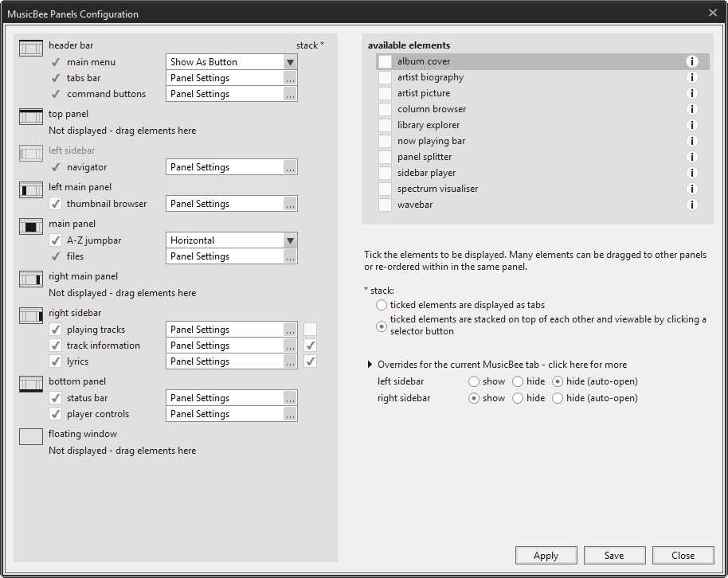This screenshot has height=578, width=728.
Task: Select 'ticked elements are displayed as tabs'
Action: [382, 305]
